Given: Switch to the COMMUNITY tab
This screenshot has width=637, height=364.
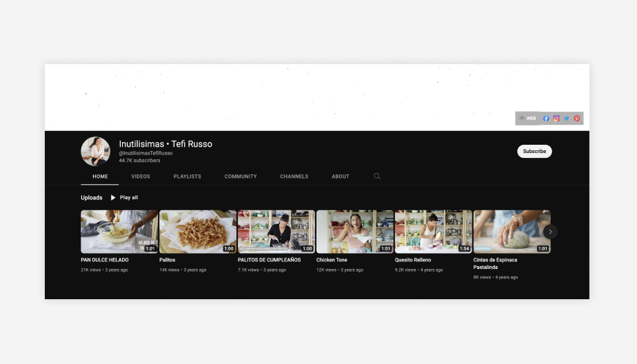Looking at the screenshot, I should (x=241, y=176).
